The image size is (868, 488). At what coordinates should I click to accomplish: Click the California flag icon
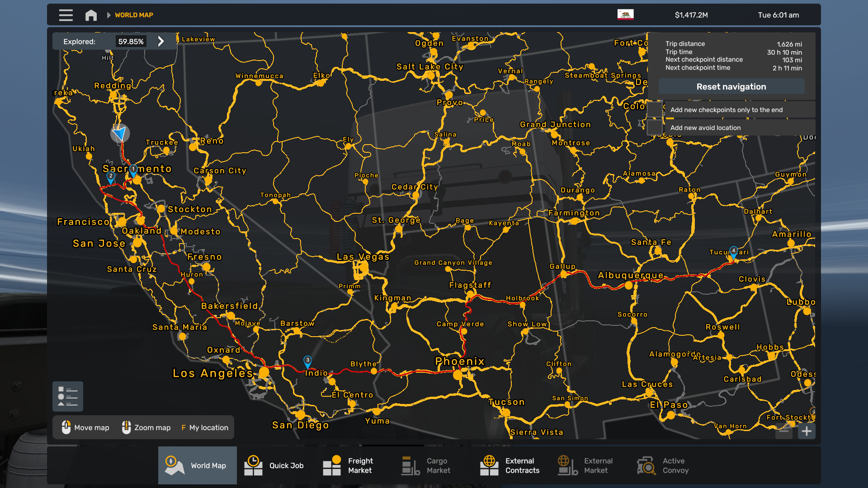(x=625, y=14)
